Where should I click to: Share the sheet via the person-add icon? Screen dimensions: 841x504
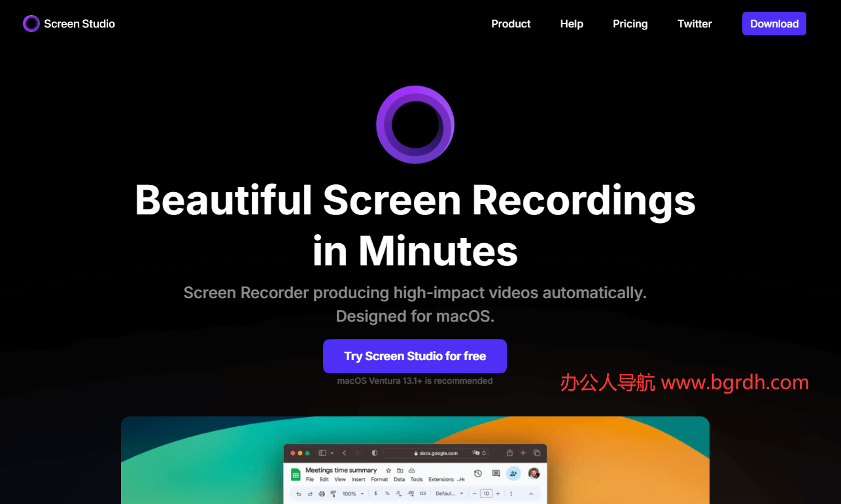[513, 473]
